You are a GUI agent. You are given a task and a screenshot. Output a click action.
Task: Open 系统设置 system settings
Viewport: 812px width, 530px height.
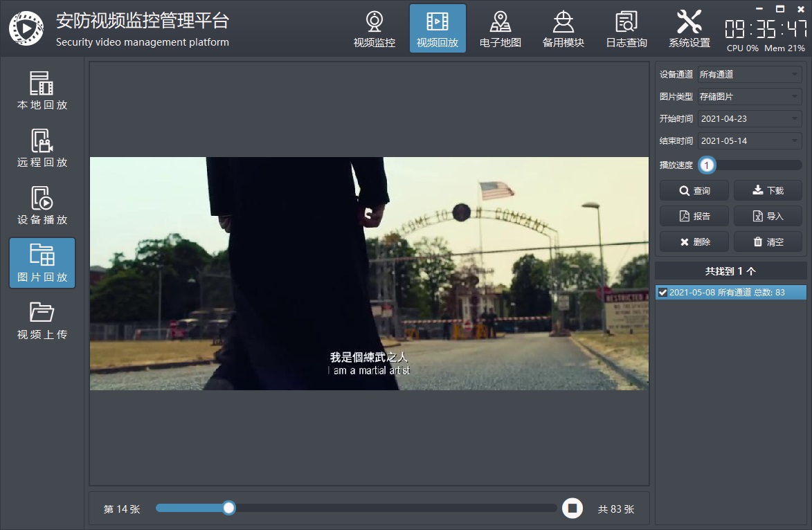tap(689, 30)
